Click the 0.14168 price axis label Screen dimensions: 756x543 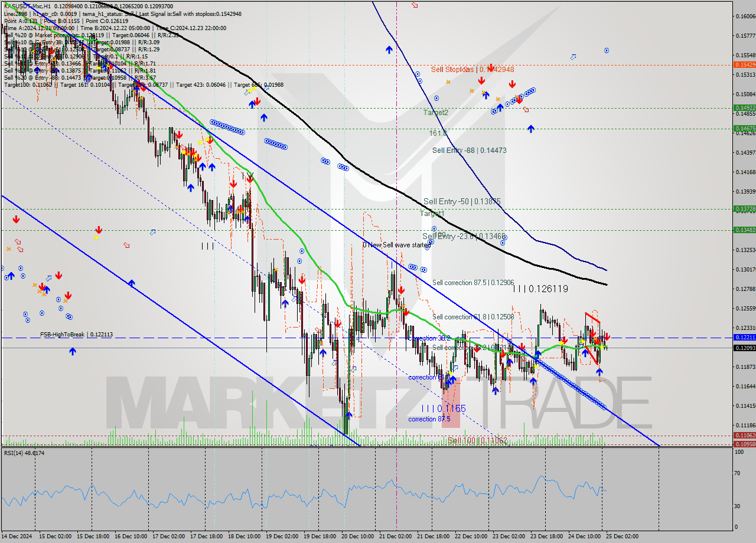click(x=745, y=172)
